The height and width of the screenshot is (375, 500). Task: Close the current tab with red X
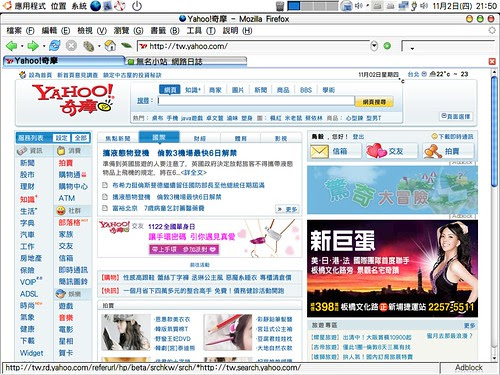tap(492, 61)
